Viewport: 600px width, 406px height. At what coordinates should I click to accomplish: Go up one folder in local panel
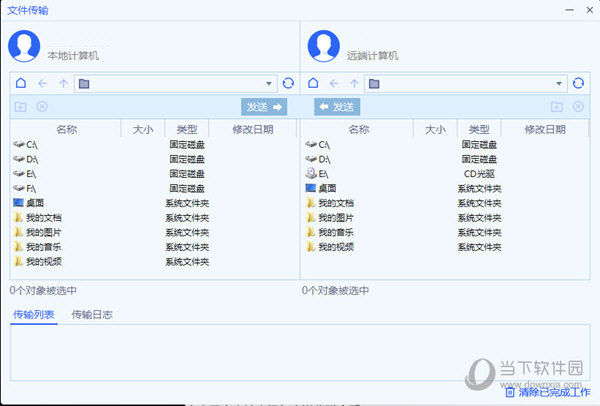pos(62,84)
